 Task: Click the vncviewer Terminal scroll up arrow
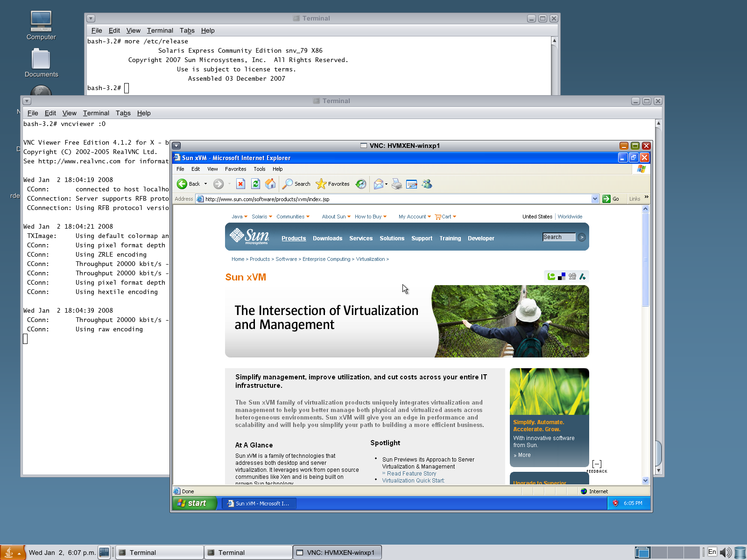(x=658, y=124)
